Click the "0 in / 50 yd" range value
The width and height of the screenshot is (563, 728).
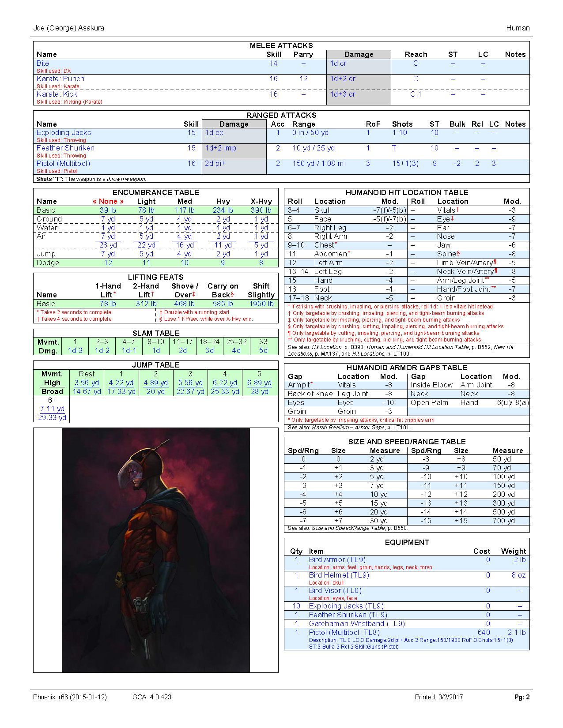310,133
